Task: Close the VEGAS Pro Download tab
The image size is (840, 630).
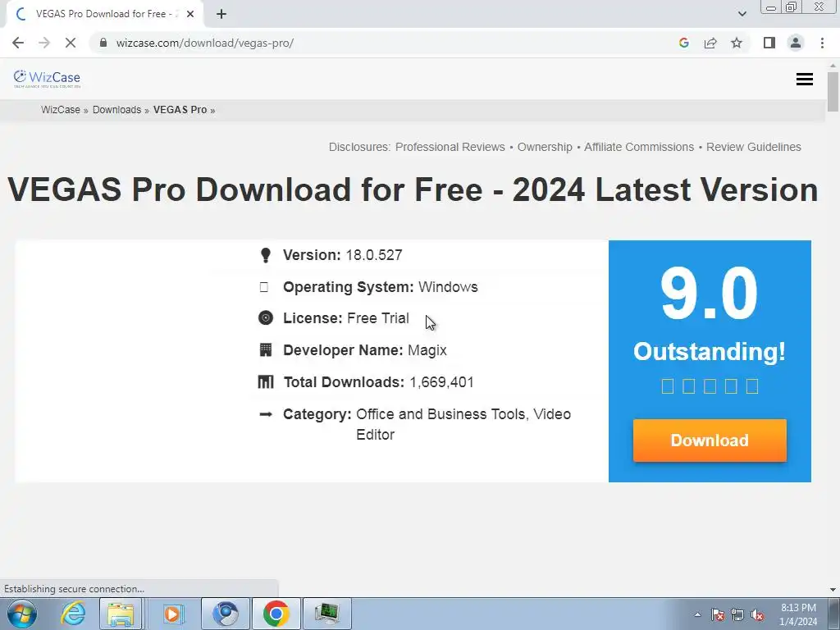Action: tap(190, 14)
